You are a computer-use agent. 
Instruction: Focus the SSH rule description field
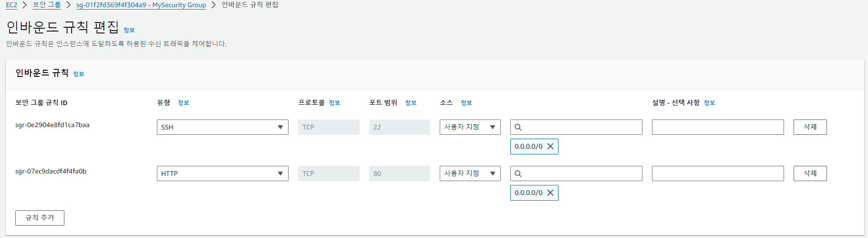coord(718,127)
